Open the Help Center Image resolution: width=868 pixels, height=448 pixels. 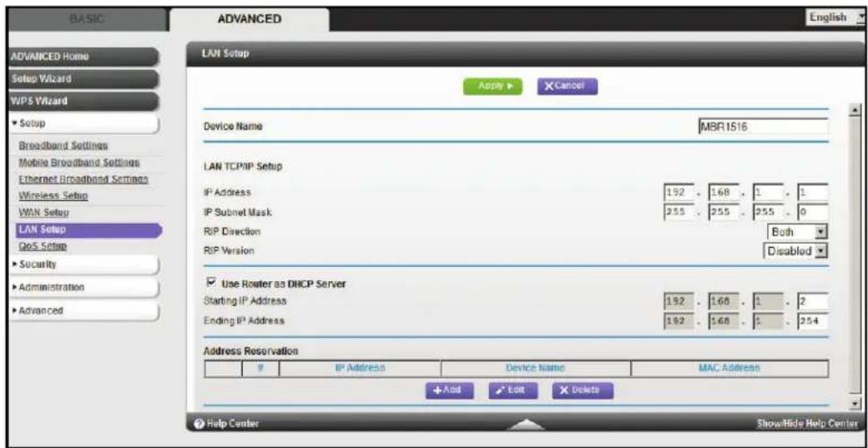(225, 424)
